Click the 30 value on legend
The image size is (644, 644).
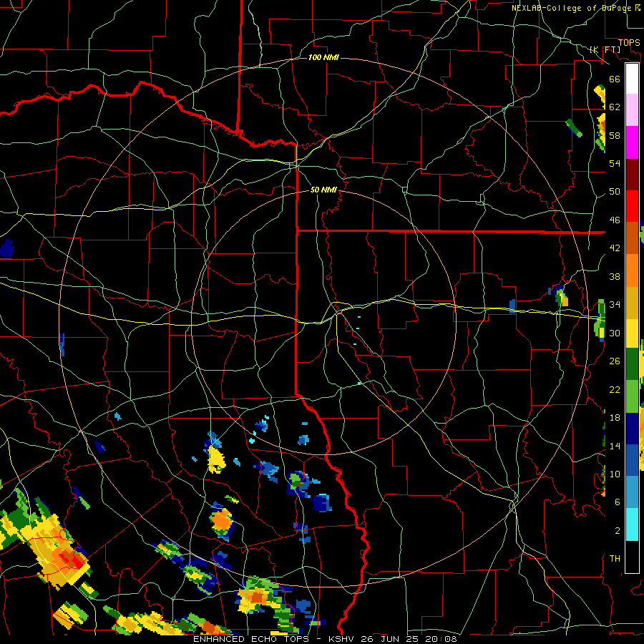[x=615, y=333]
